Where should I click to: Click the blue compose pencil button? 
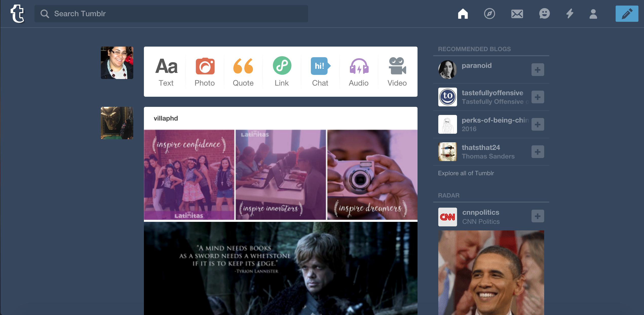tap(627, 14)
